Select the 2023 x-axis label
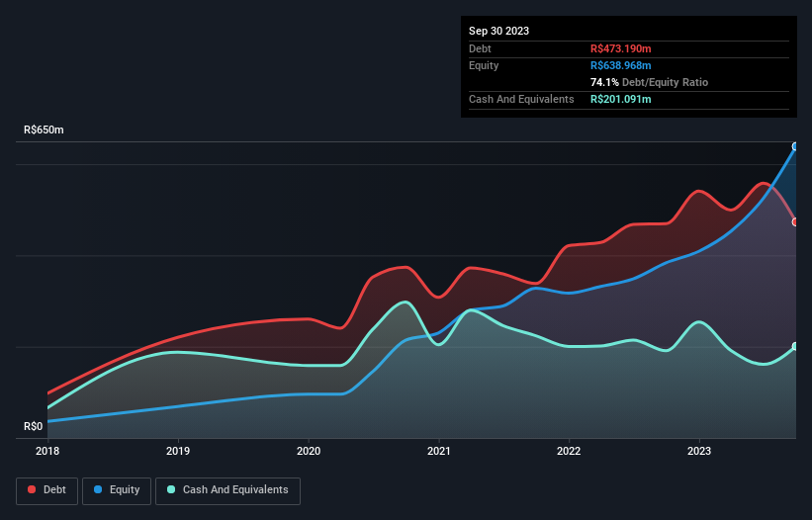 click(x=699, y=451)
